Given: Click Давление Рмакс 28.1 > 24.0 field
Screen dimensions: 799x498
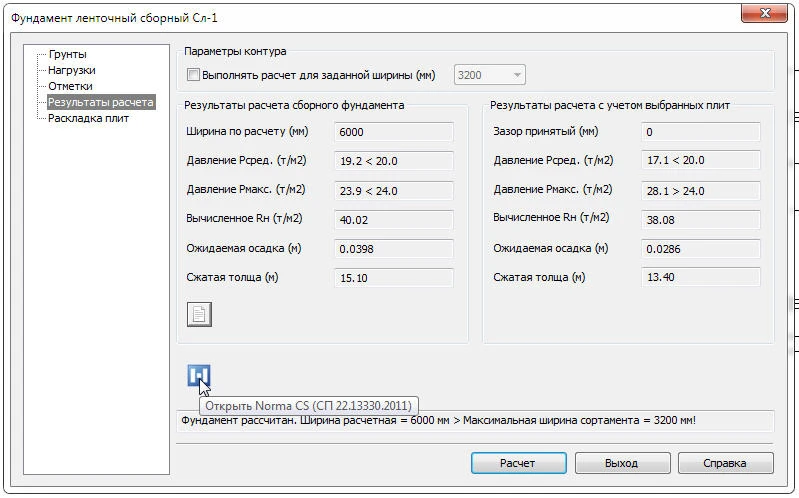Looking at the screenshot, I should [700, 190].
